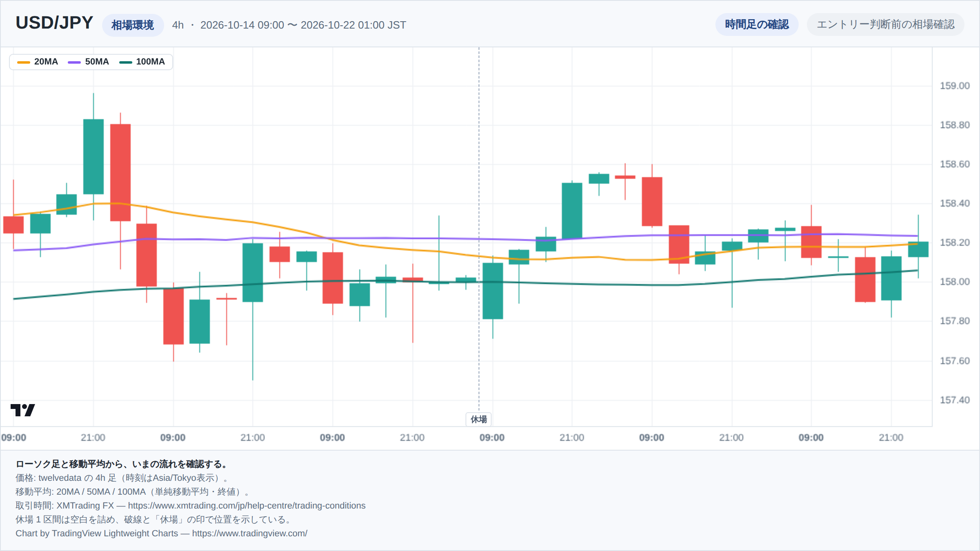Click the 159.00 price axis label
This screenshot has width=980, height=551.
click(955, 86)
